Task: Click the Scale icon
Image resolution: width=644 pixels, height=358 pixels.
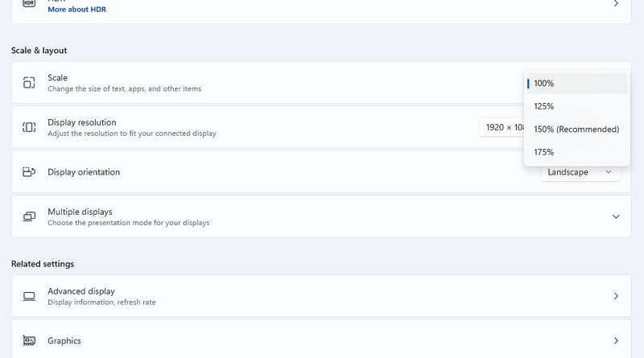Action: tap(29, 83)
